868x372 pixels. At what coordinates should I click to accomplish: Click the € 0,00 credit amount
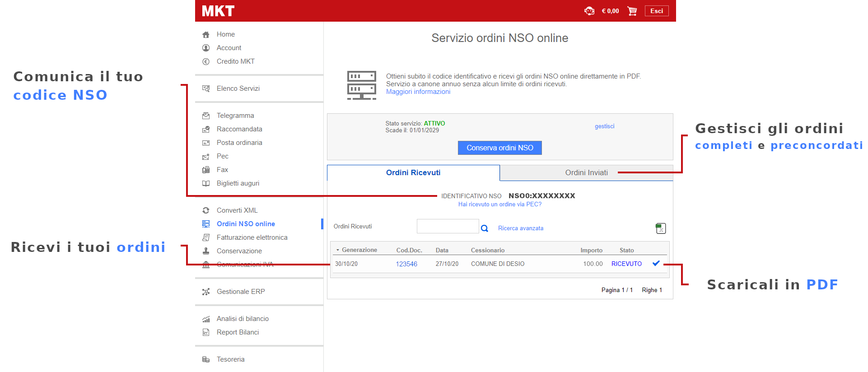coord(611,11)
